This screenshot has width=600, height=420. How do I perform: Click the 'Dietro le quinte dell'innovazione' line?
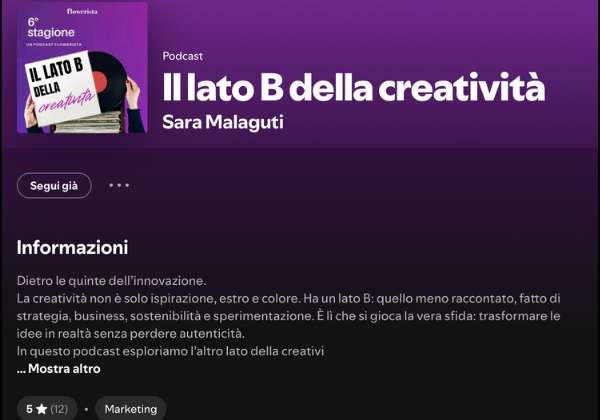point(111,280)
